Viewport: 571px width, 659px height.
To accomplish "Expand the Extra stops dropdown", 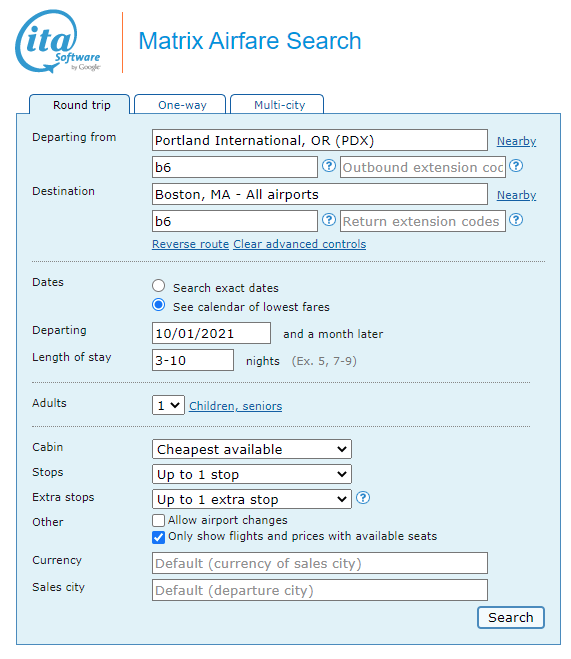I will [252, 499].
